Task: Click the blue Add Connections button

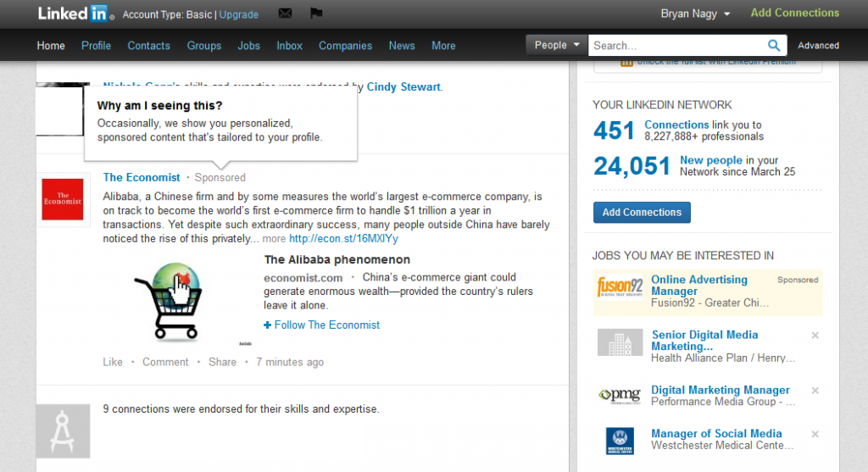Action: coord(643,213)
